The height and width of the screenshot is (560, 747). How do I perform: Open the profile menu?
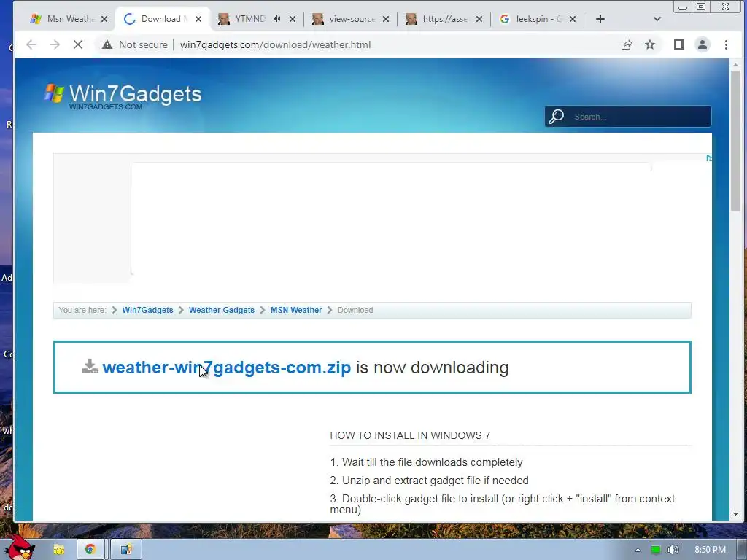point(703,44)
